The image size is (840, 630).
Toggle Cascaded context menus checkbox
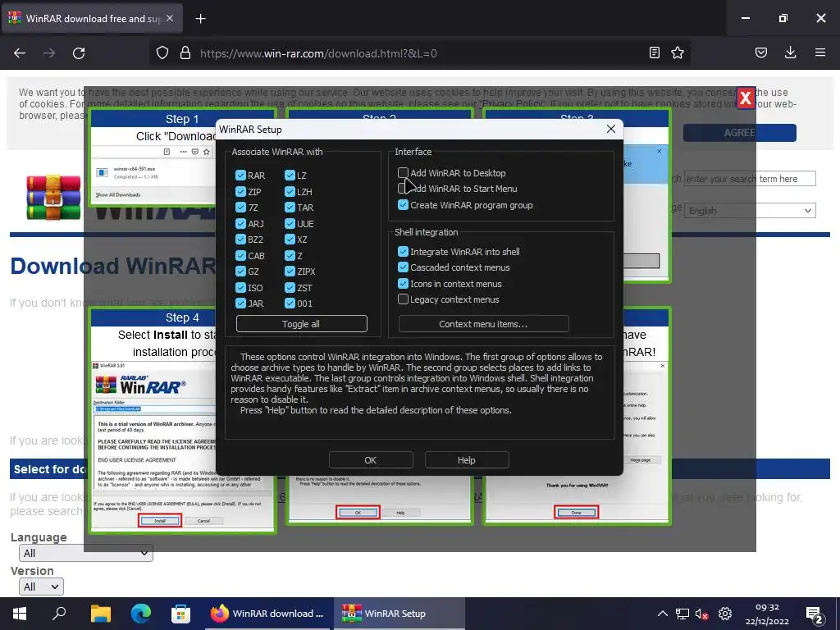[x=403, y=267]
